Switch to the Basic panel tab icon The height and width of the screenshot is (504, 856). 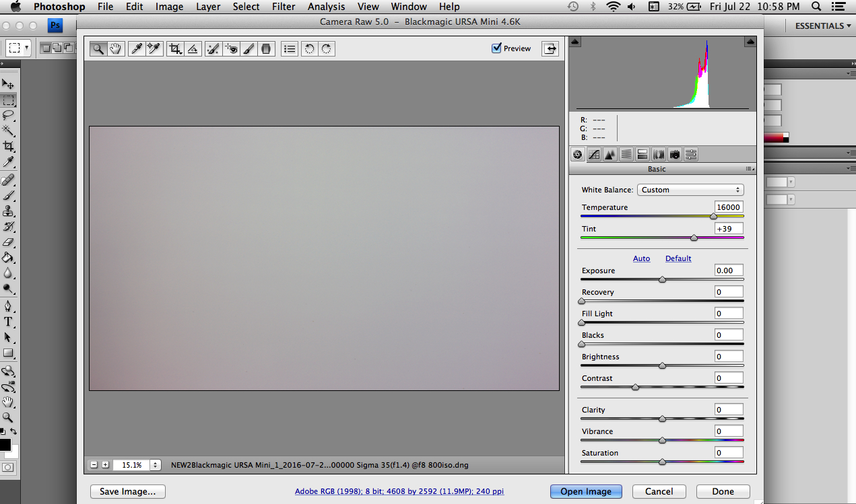578,154
